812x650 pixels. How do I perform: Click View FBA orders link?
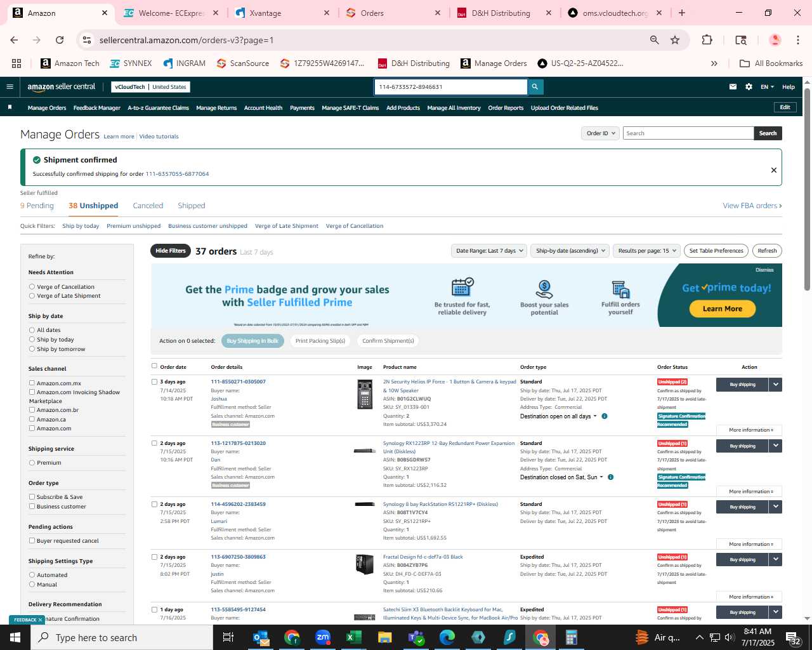(752, 206)
